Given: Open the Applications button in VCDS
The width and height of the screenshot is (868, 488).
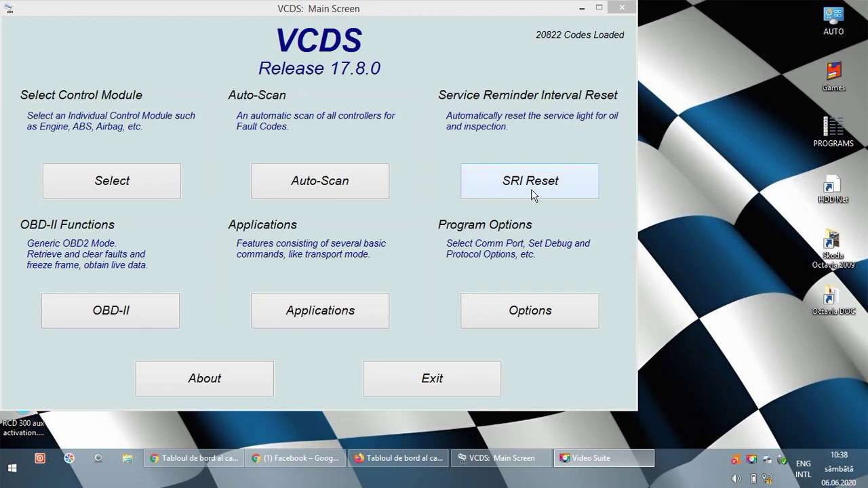Looking at the screenshot, I should click(x=320, y=310).
